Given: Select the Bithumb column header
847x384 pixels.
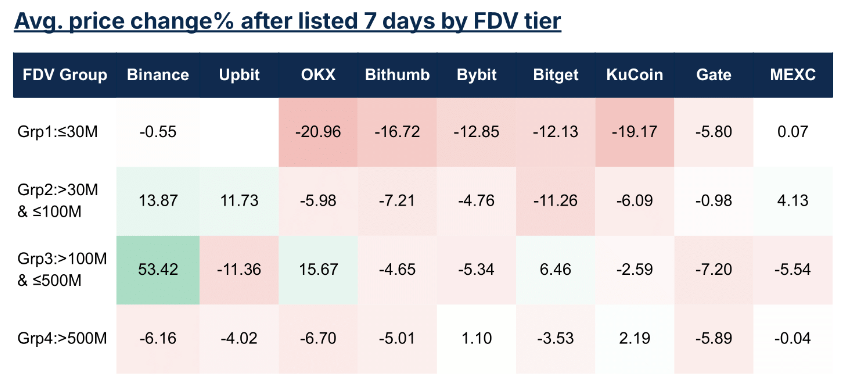Looking at the screenshot, I should click(x=397, y=75).
